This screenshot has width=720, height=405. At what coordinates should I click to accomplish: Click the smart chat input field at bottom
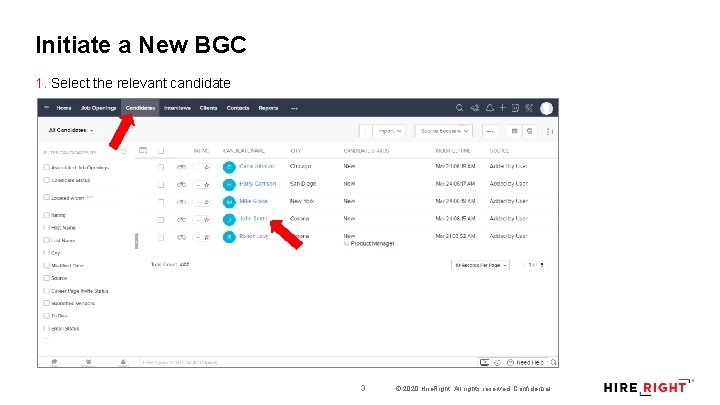coord(308,362)
